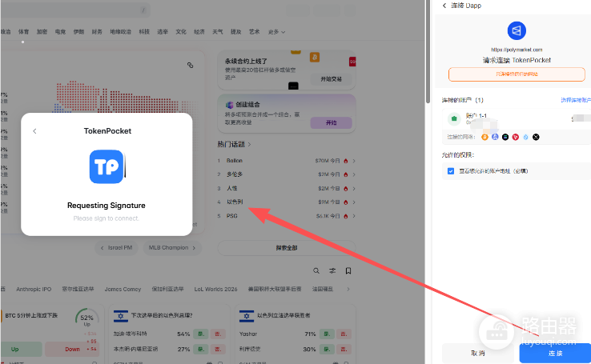
Task: Click the orange trusted-site warning banner
Action: point(517,74)
